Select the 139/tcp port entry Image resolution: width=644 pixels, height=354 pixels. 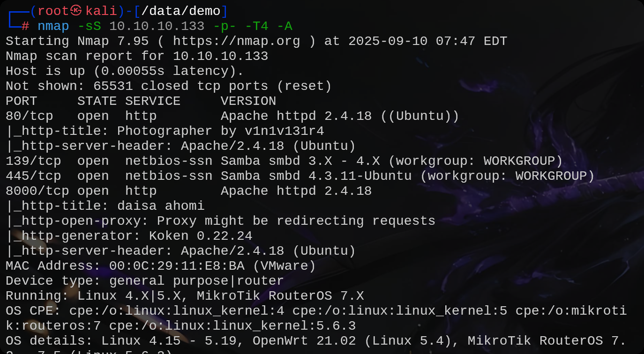pyautogui.click(x=33, y=161)
